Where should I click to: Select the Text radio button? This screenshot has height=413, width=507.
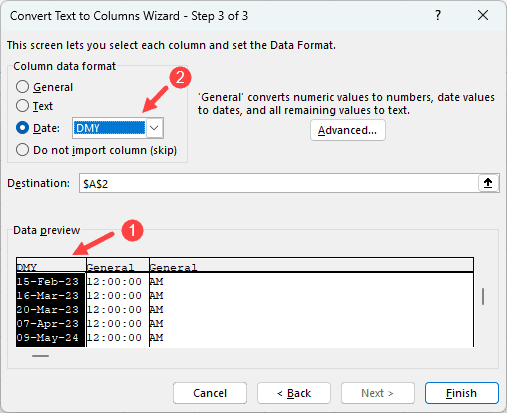(22, 106)
